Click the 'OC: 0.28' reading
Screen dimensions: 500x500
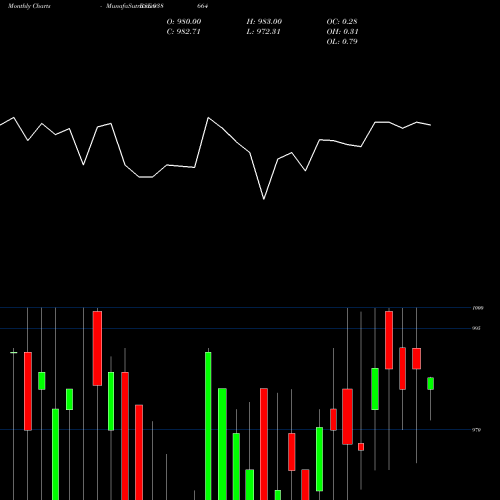pos(342,21)
